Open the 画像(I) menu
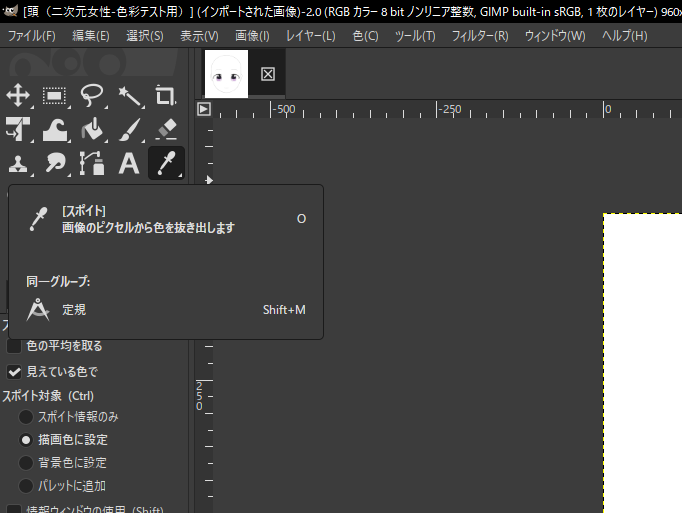 click(x=252, y=36)
